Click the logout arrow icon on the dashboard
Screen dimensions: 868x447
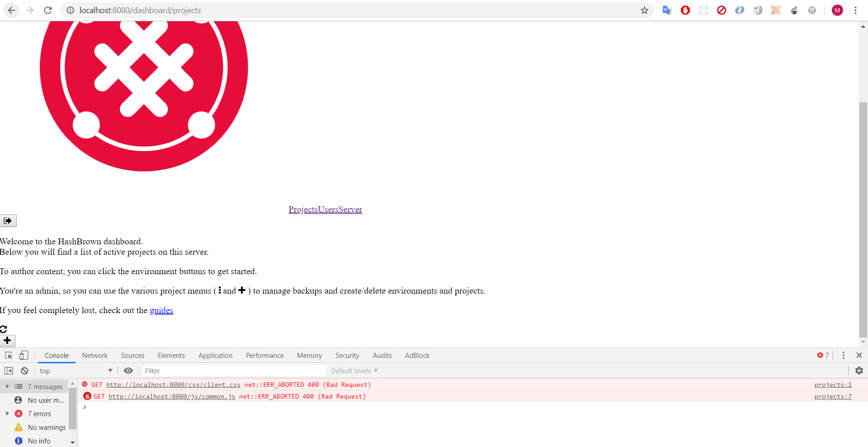[8, 221]
